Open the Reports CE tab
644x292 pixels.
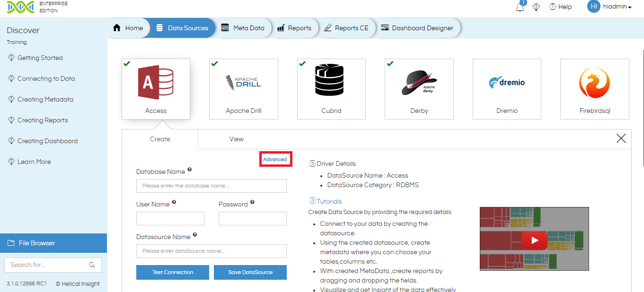click(x=346, y=28)
